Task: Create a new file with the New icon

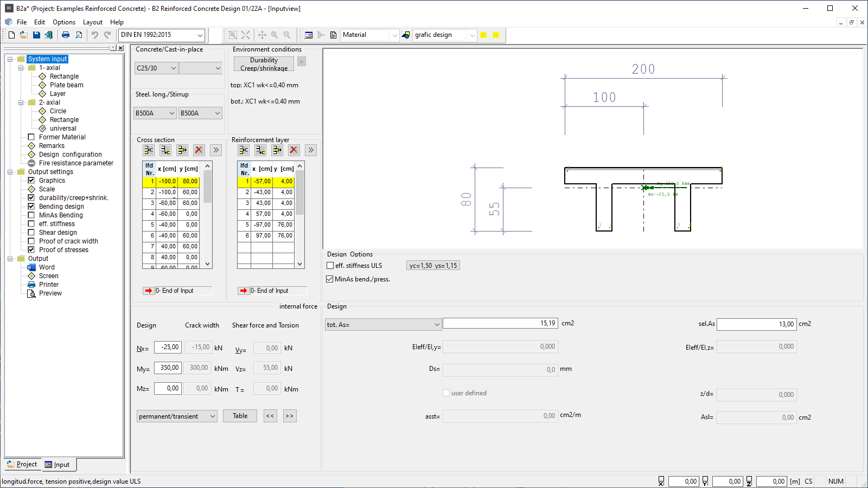Action: [x=11, y=35]
